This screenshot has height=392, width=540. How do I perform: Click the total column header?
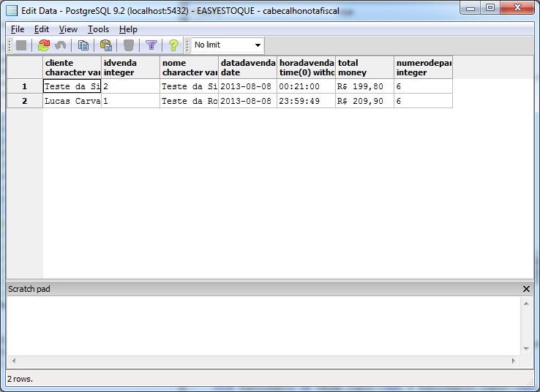click(364, 68)
